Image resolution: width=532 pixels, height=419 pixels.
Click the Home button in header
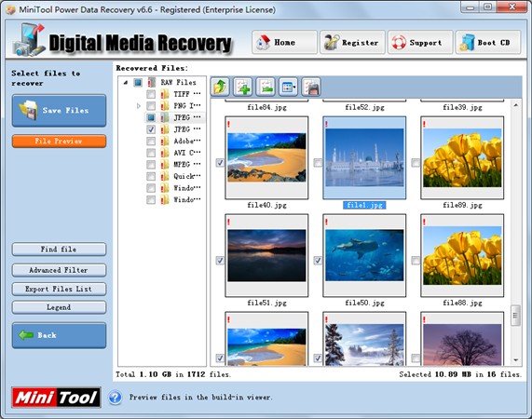(284, 43)
